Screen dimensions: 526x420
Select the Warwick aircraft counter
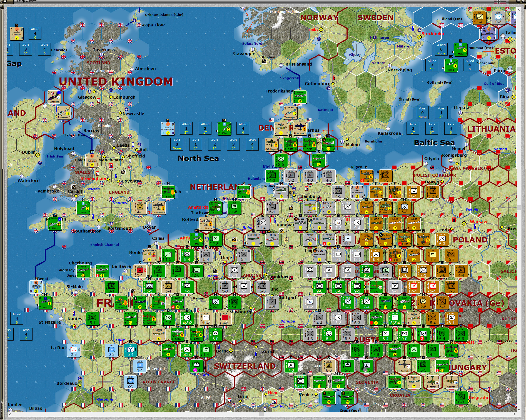[x=404, y=366]
